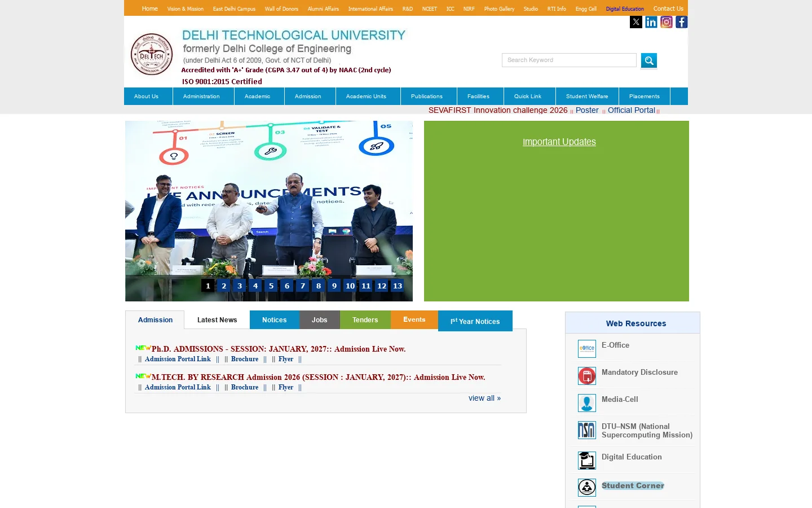Screen dimensions: 812x508
Task: Open the Instagram social icon
Action: point(667,22)
